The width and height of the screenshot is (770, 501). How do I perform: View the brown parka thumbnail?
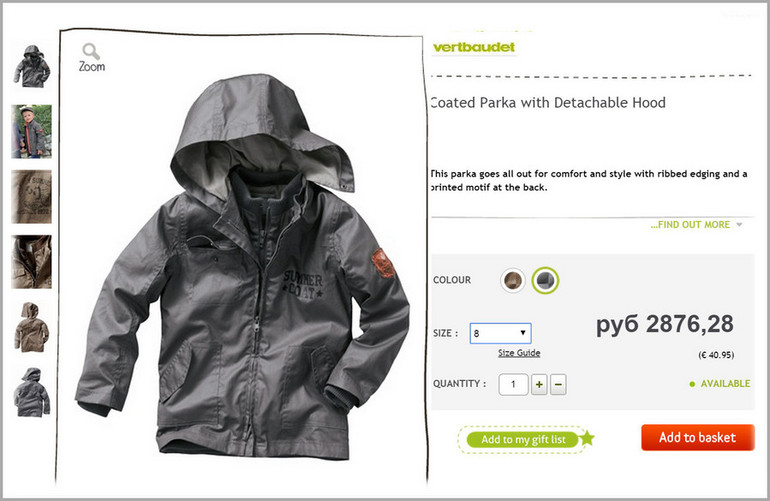[x=31, y=327]
